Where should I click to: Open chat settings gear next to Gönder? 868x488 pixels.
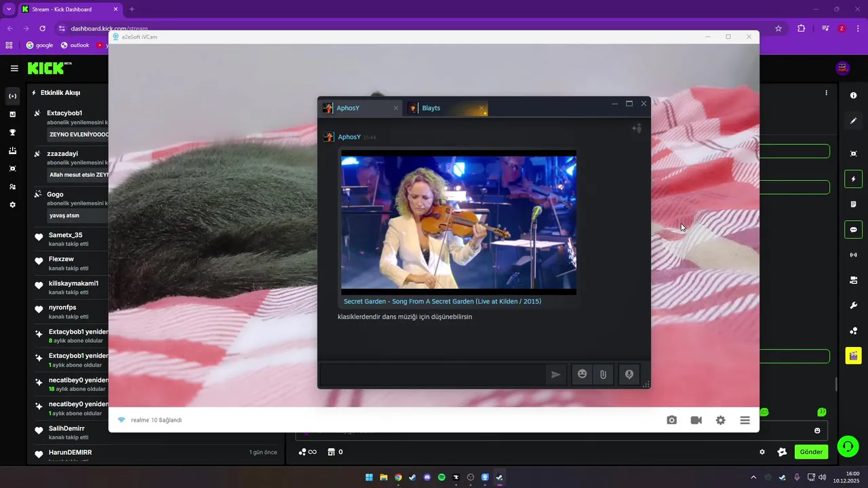coord(762,452)
